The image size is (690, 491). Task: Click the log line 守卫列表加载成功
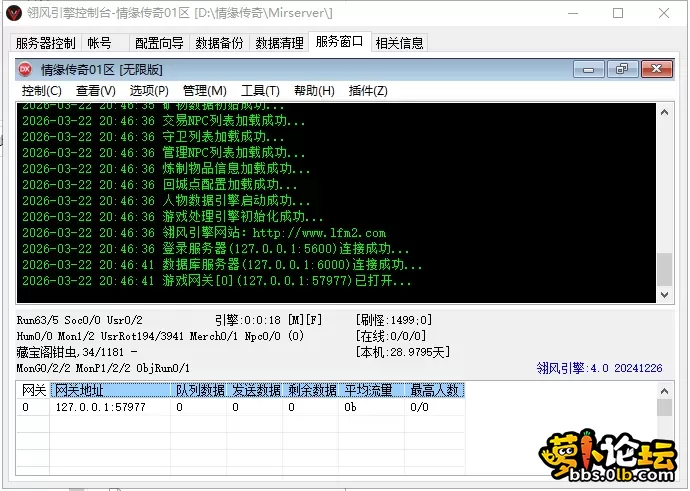coord(153,136)
